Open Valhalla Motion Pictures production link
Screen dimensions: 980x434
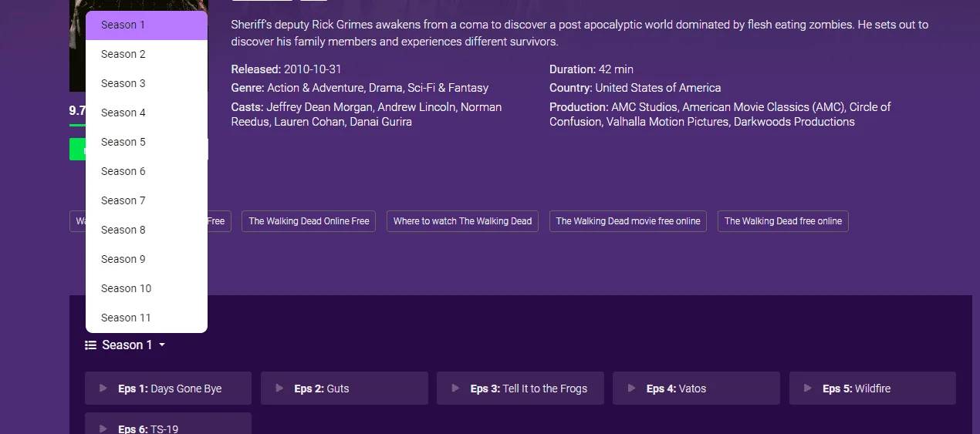[667, 122]
